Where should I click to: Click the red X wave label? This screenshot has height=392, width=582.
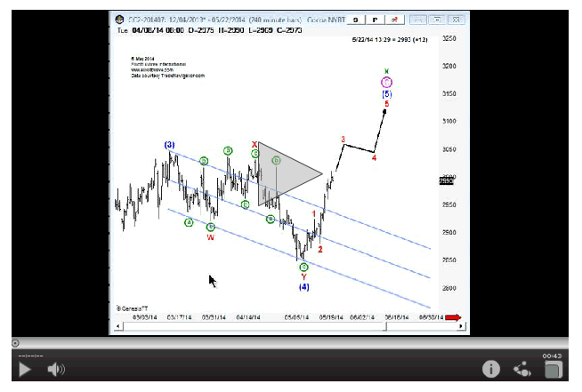point(255,144)
